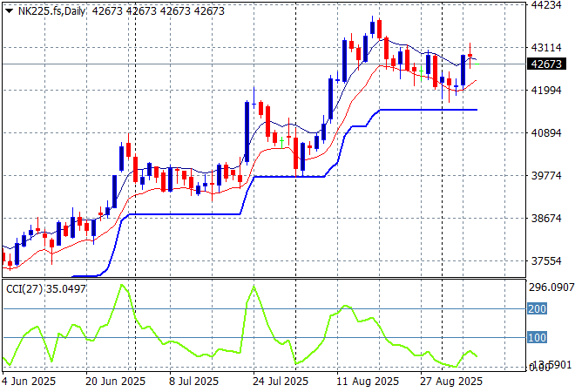Click the current price tag 42673
This screenshot has width=575, height=392.
(546, 64)
